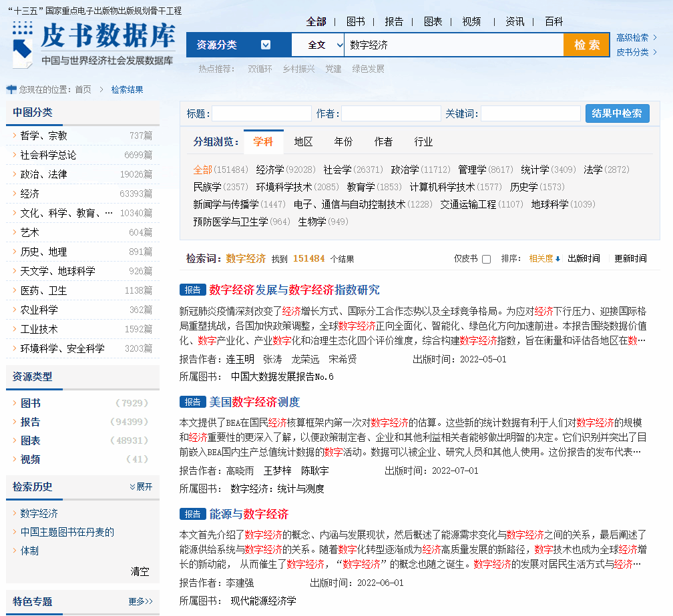Open the 资源分类 dropdown arrow
673x616 pixels.
click(266, 45)
